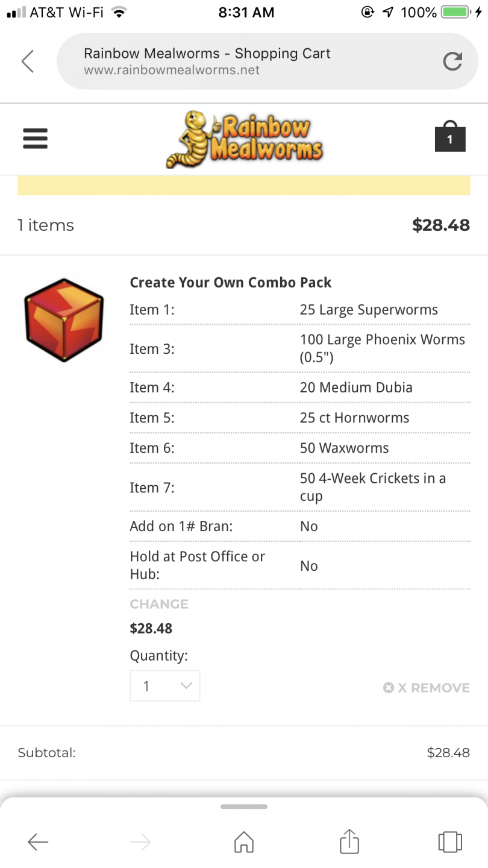The width and height of the screenshot is (488, 868).
Task: Open the hamburger navigation menu
Action: tap(35, 139)
